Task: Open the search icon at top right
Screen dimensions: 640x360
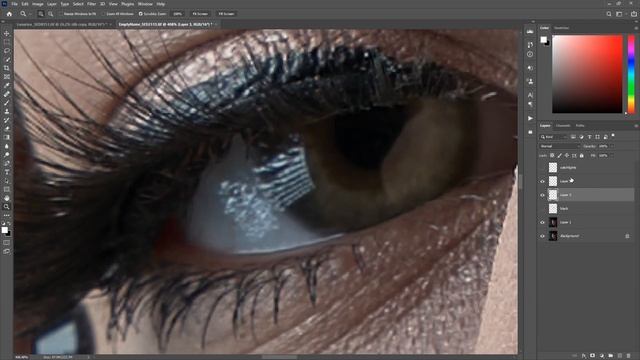Action: point(609,14)
